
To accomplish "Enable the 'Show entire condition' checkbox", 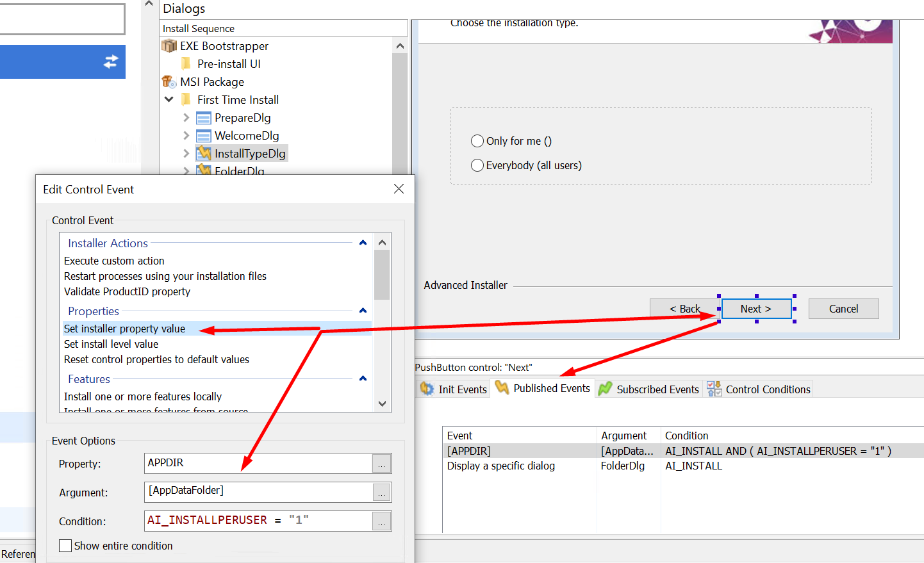I will click(65, 546).
